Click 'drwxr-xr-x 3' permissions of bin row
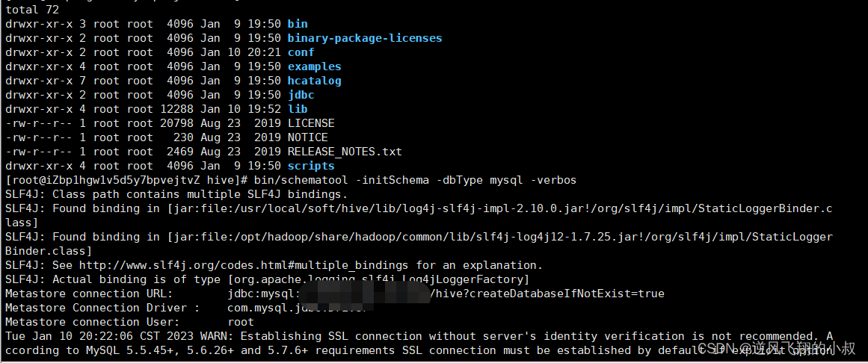 (x=46, y=24)
